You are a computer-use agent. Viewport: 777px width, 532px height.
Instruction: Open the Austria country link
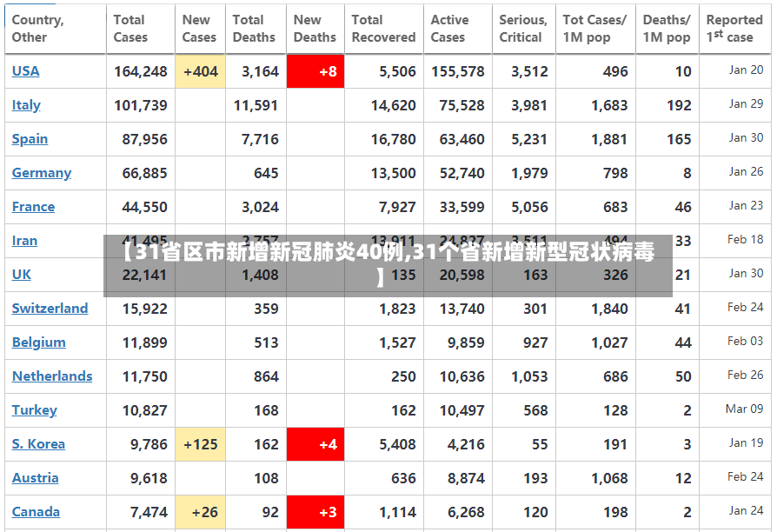(x=35, y=478)
